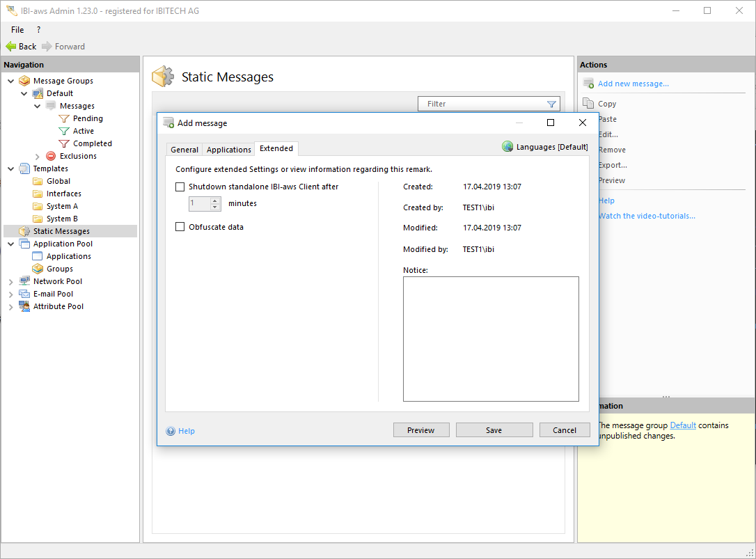
Task: Enable Shutdown standalone IBI-aws Client checkbox
Action: coord(180,187)
